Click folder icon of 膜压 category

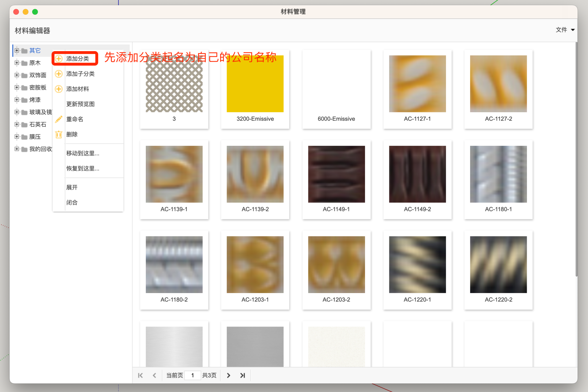click(x=24, y=137)
